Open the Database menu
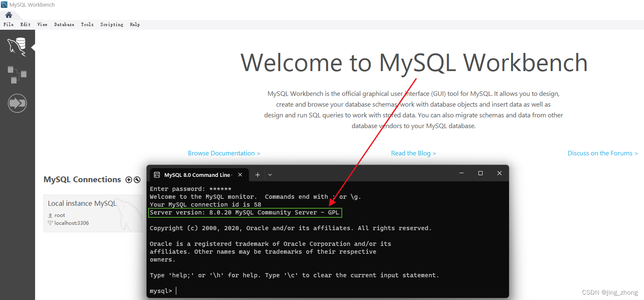Image resolution: width=644 pixels, height=300 pixels. [x=64, y=24]
